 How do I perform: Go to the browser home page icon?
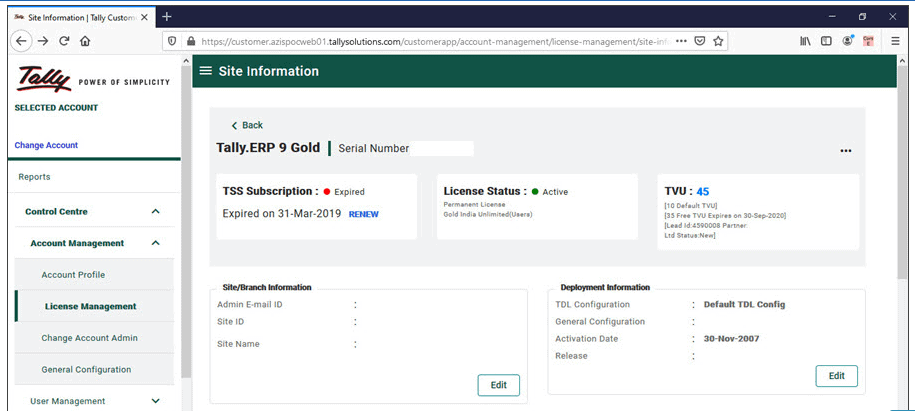point(85,41)
